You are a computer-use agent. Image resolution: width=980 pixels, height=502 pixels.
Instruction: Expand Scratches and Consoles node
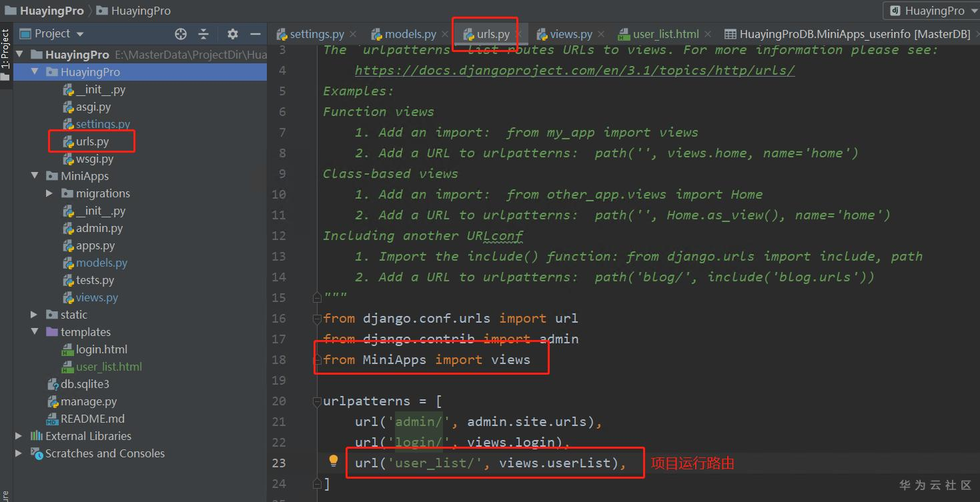click(19, 453)
